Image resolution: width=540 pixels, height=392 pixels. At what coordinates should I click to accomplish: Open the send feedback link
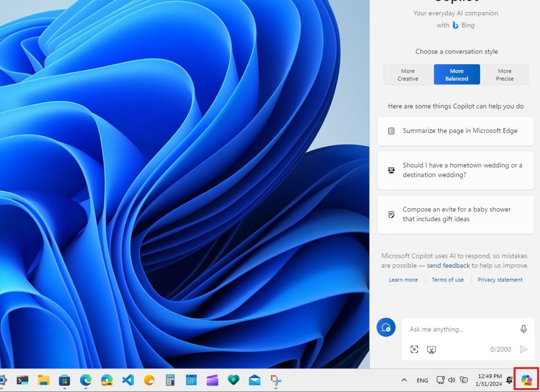coord(448,265)
